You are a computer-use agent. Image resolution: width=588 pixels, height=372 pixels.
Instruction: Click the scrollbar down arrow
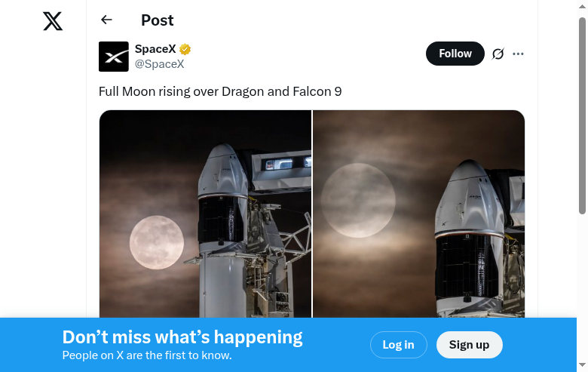click(582, 366)
